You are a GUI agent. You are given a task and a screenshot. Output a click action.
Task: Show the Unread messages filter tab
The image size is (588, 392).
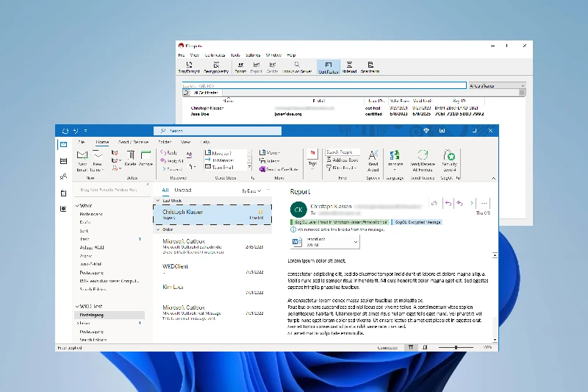(183, 190)
